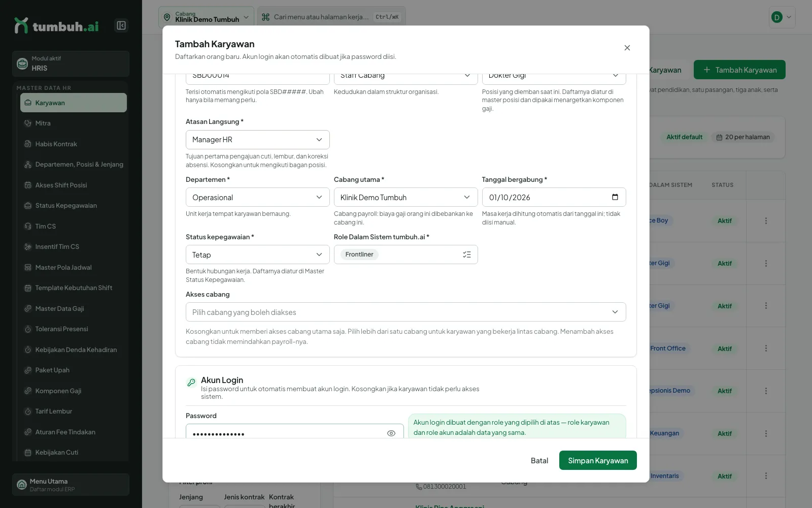
Task: Click the location pin icon beside Klinik Demo Tumbuh
Action: (167, 17)
